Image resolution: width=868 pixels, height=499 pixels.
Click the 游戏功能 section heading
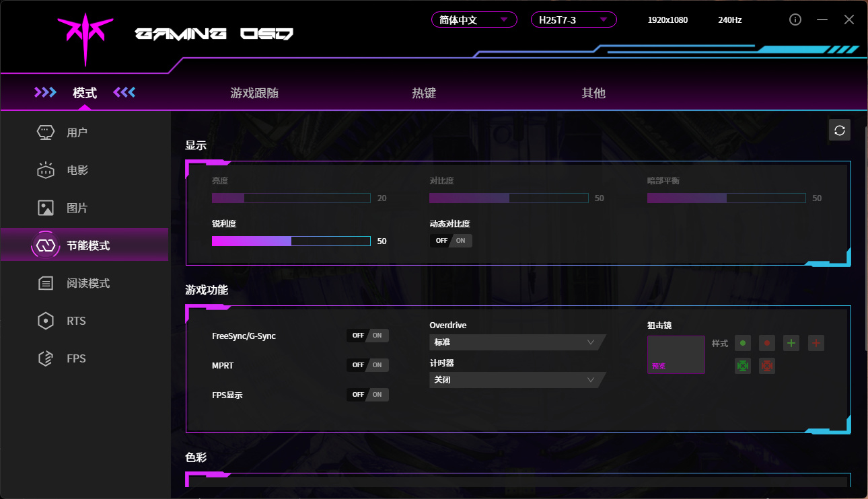[207, 291]
